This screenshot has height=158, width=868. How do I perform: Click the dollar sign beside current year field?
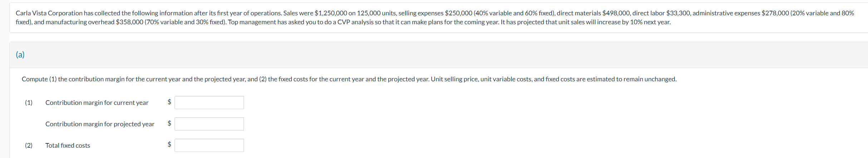pos(170,102)
